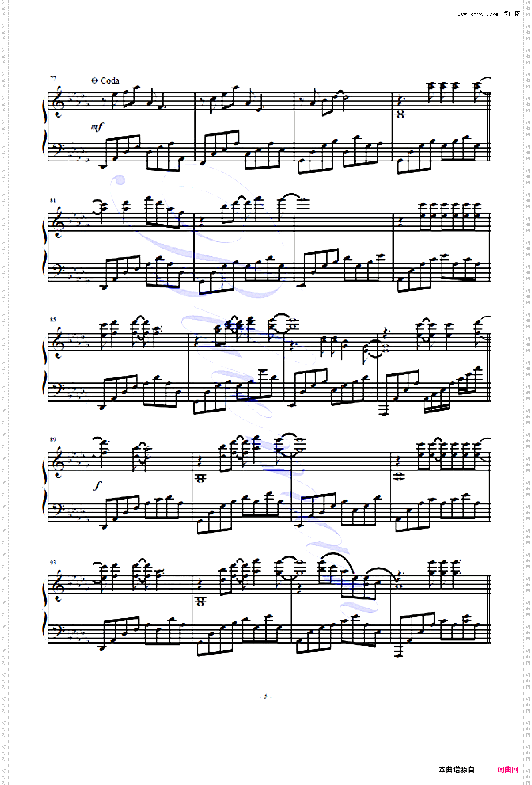Image resolution: width=532 pixels, height=785 pixels.
Task: Click measure number 85
Action: 53,319
